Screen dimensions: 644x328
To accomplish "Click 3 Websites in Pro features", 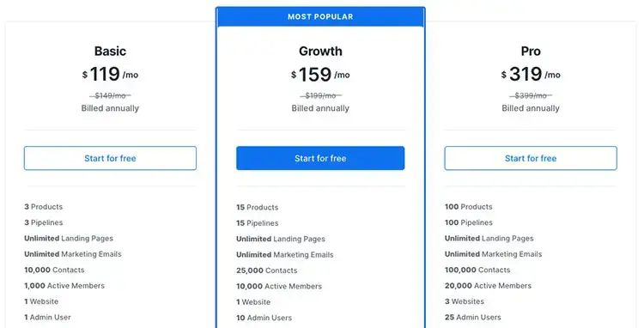I will tap(464, 301).
